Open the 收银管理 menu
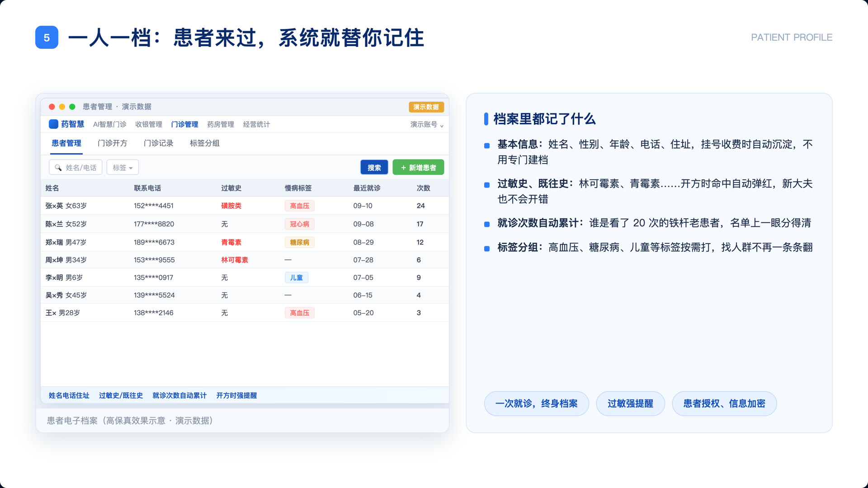 pyautogui.click(x=148, y=124)
